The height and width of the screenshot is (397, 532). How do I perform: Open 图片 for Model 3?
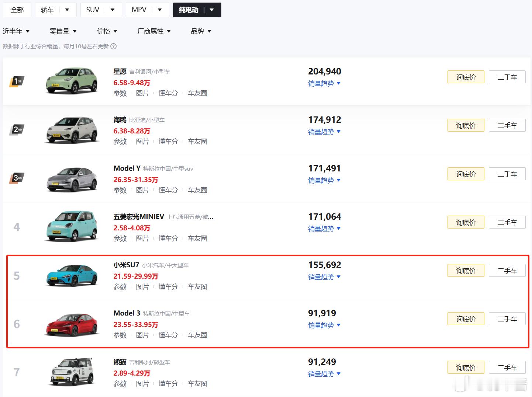(x=142, y=335)
